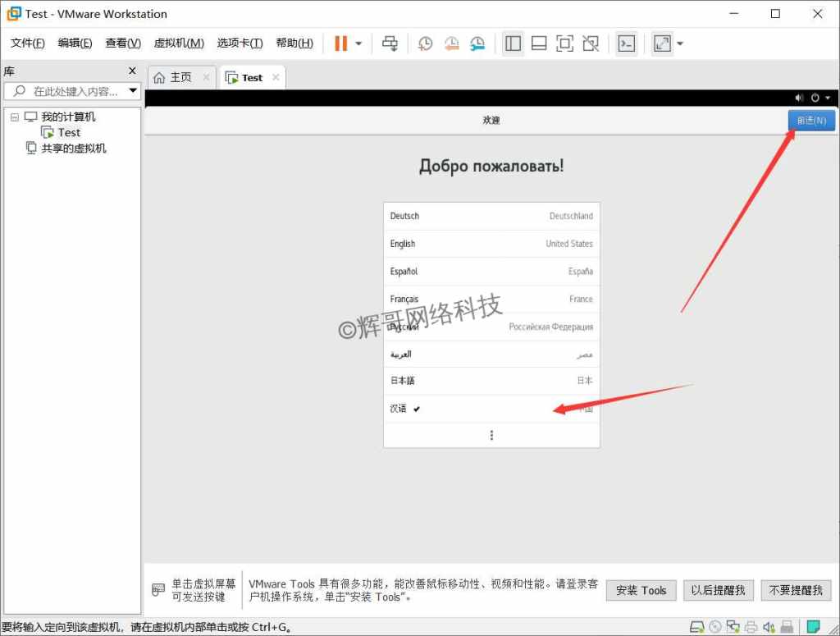
Task: Click the send Ctrl+Alt+Del icon
Action: 390,43
